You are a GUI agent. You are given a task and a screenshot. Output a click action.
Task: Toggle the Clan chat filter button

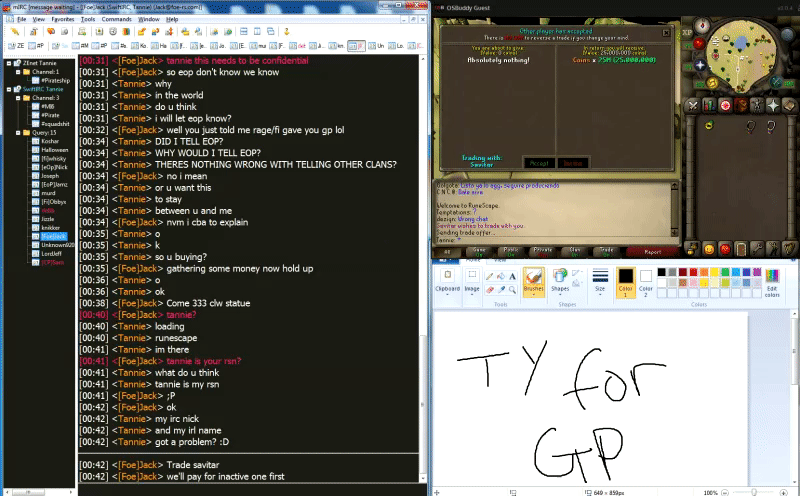pos(574,252)
